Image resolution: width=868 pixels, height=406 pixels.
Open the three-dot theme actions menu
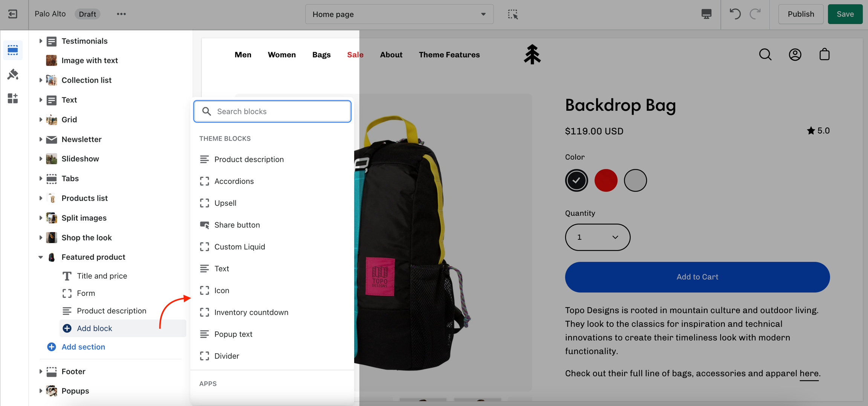pos(121,14)
